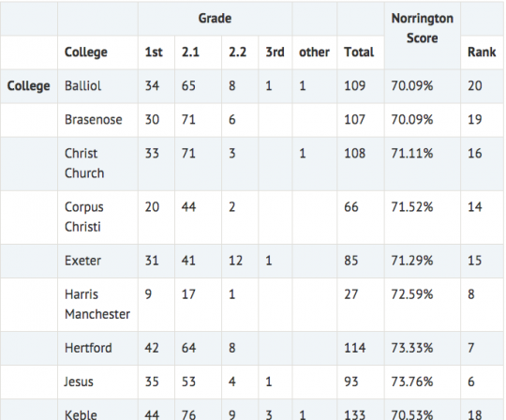The width and height of the screenshot is (506, 420).
Task: Click the 1st grade column header
Action: click(154, 52)
